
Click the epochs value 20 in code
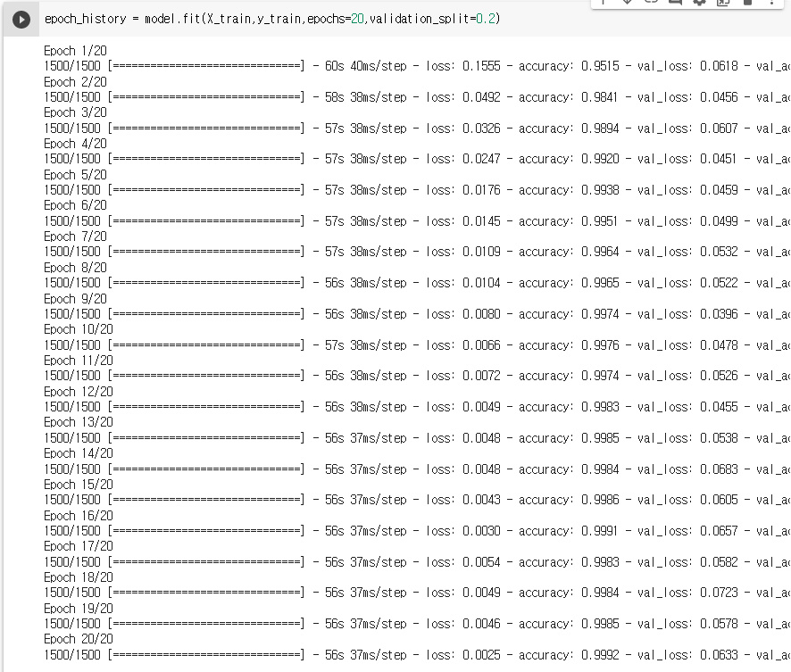coord(357,19)
